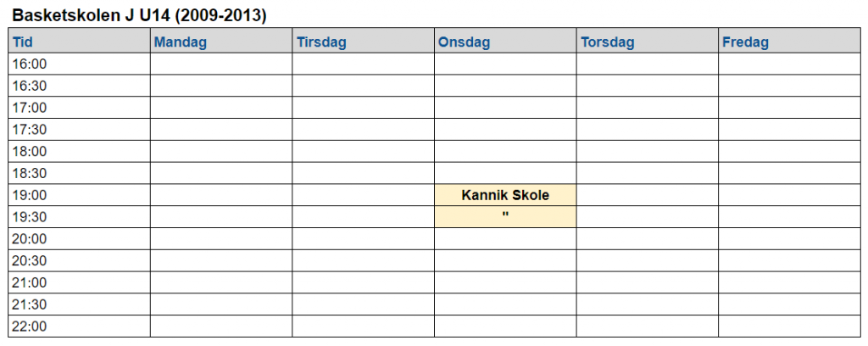Select the Torsdag cell at 19:00
This screenshot has height=346, width=868.
tap(648, 195)
